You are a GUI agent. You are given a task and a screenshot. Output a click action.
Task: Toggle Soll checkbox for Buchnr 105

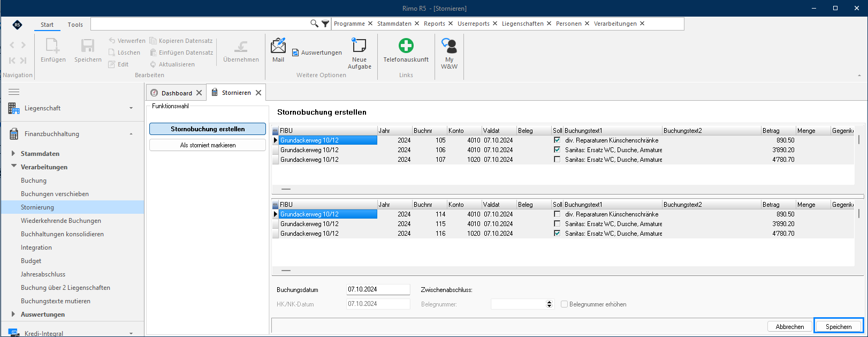coord(557,140)
